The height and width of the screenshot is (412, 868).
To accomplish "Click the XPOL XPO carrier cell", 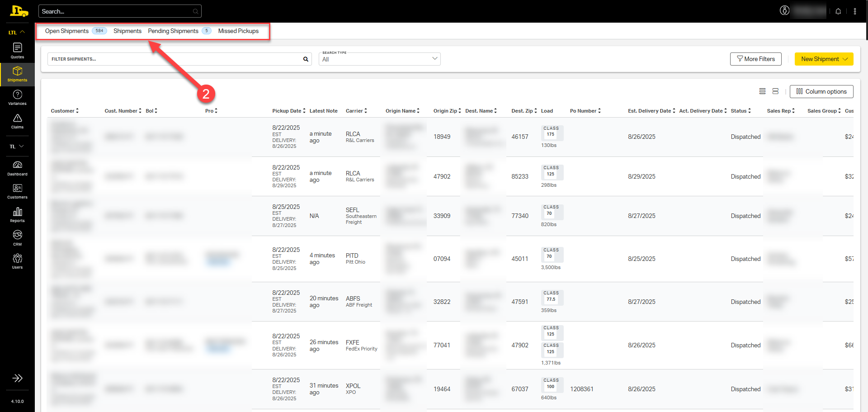I will [353, 389].
